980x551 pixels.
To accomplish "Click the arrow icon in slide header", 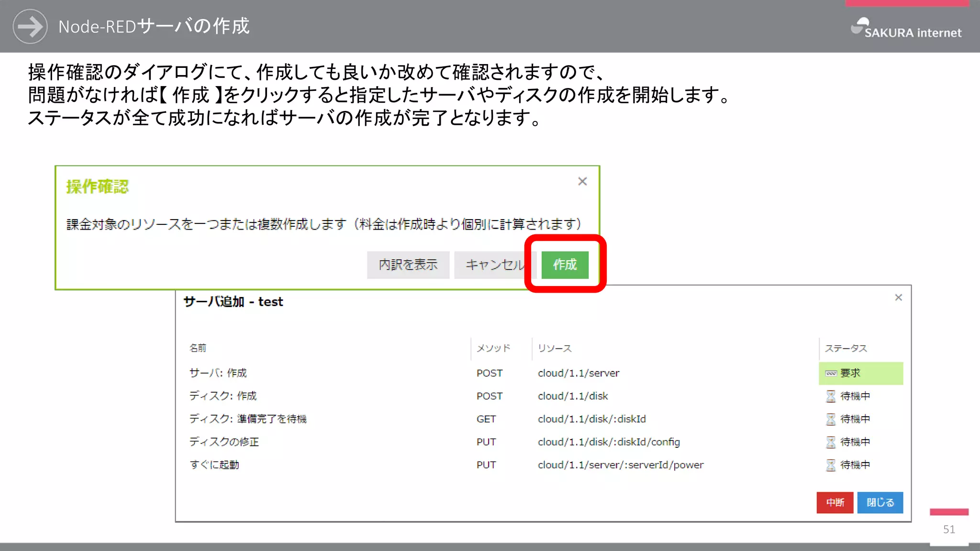I will [30, 26].
